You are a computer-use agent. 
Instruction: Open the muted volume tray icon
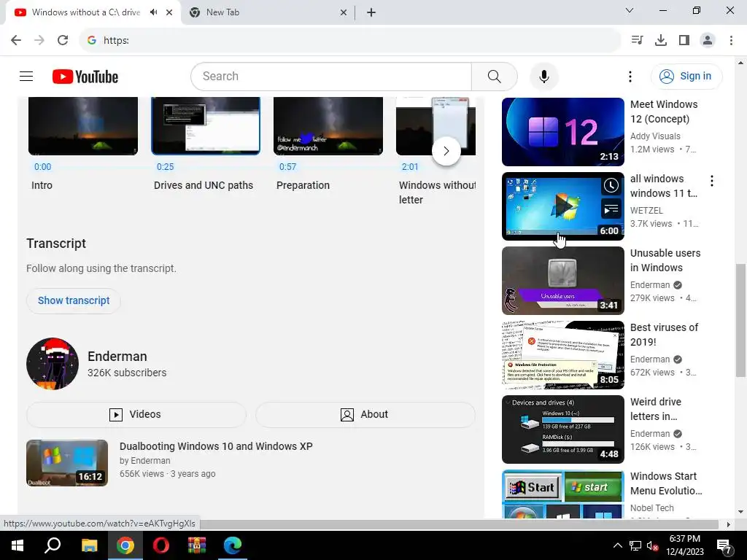click(x=653, y=545)
